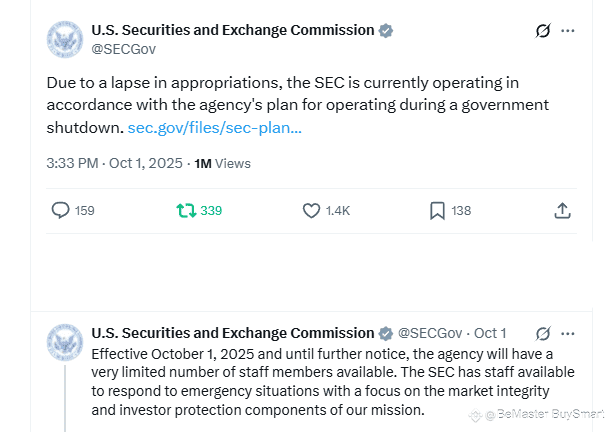Like the post with 1.4K likes

coord(311,210)
